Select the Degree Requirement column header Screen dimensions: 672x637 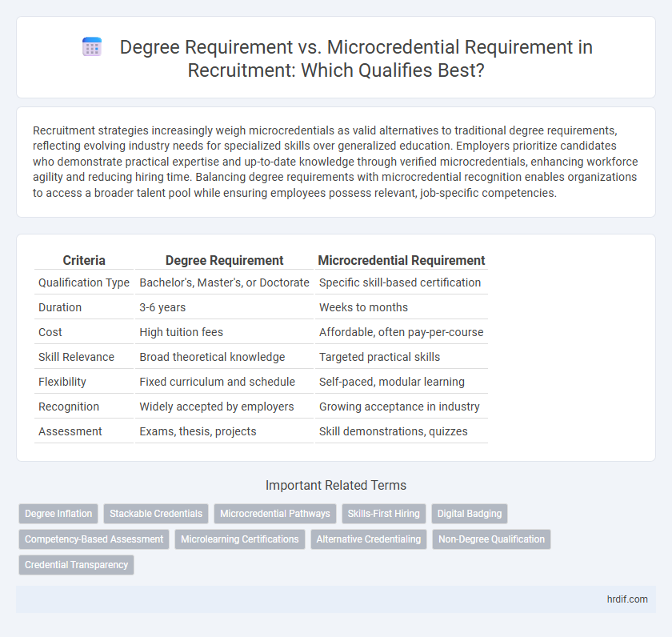click(x=225, y=260)
